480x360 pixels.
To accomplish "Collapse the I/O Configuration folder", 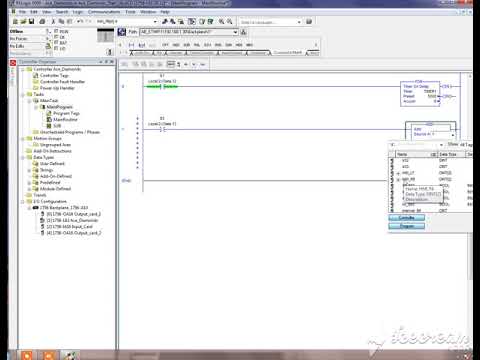I will point(23,201).
